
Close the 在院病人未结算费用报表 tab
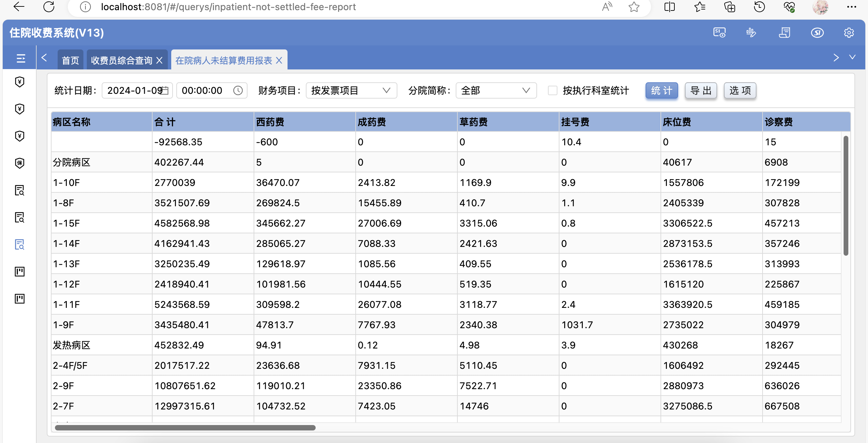coord(279,60)
